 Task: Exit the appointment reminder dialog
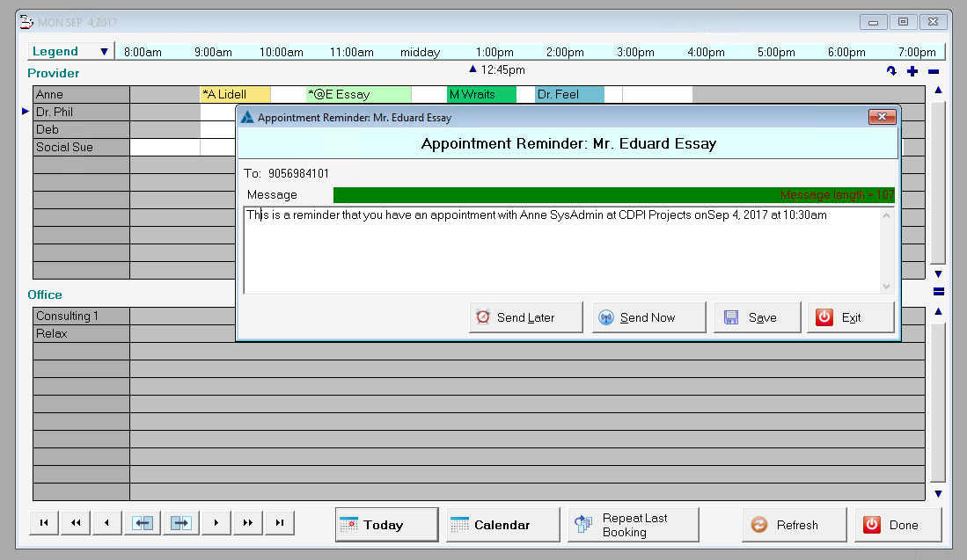(x=850, y=318)
